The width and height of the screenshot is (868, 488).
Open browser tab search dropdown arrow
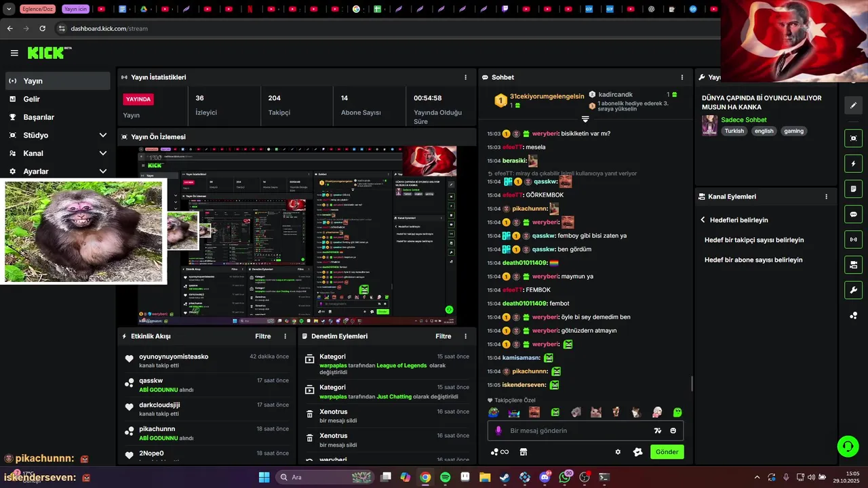(x=9, y=9)
